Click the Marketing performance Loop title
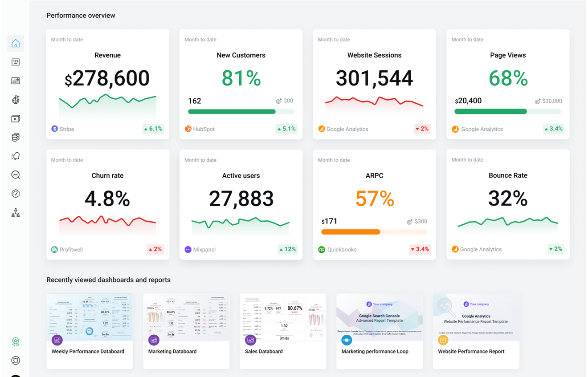 (x=375, y=352)
